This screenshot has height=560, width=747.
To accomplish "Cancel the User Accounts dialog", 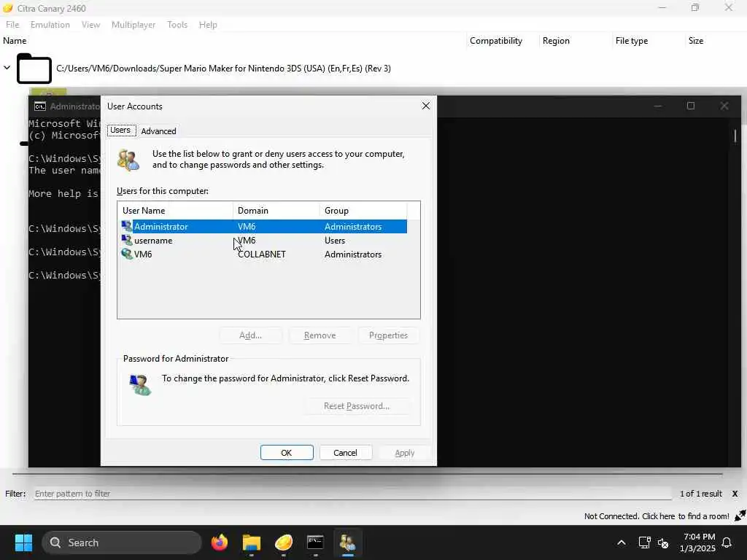I will 345,452.
